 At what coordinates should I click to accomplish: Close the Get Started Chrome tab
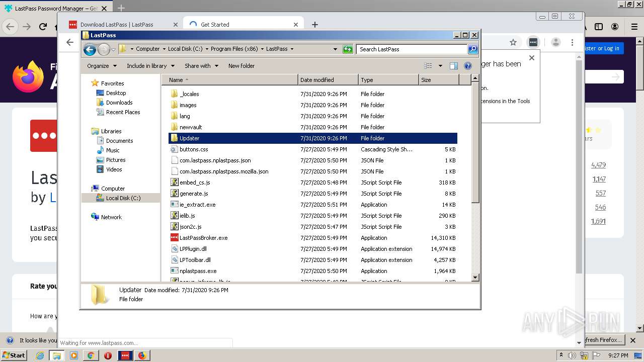click(x=296, y=25)
